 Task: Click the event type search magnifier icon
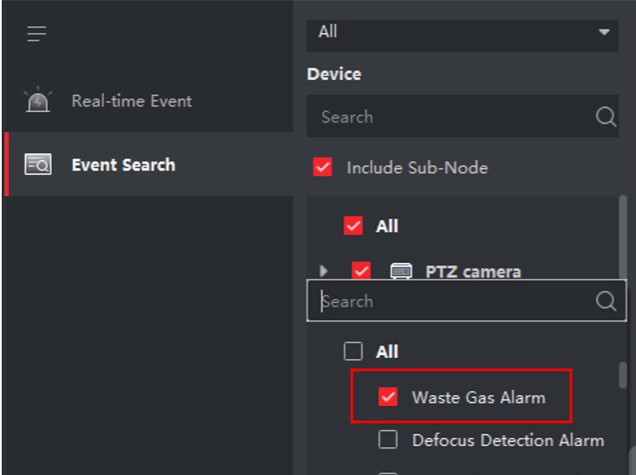click(605, 301)
